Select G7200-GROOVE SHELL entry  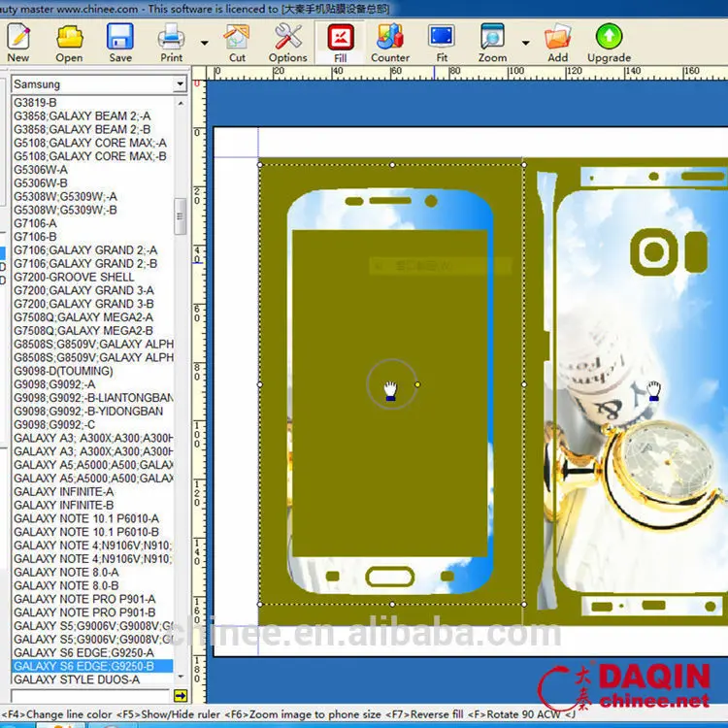click(74, 278)
